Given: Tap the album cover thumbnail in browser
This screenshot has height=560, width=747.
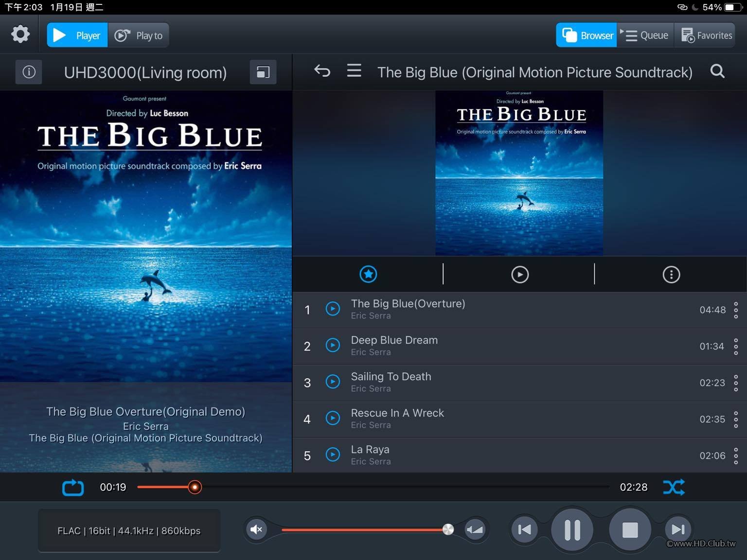Looking at the screenshot, I should tap(519, 173).
